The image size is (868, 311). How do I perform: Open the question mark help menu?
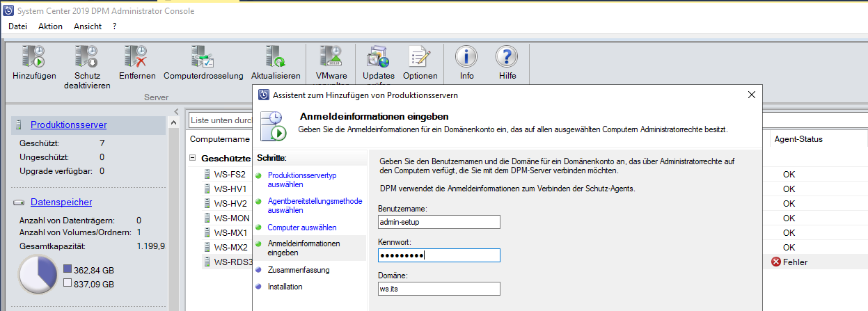tap(114, 26)
